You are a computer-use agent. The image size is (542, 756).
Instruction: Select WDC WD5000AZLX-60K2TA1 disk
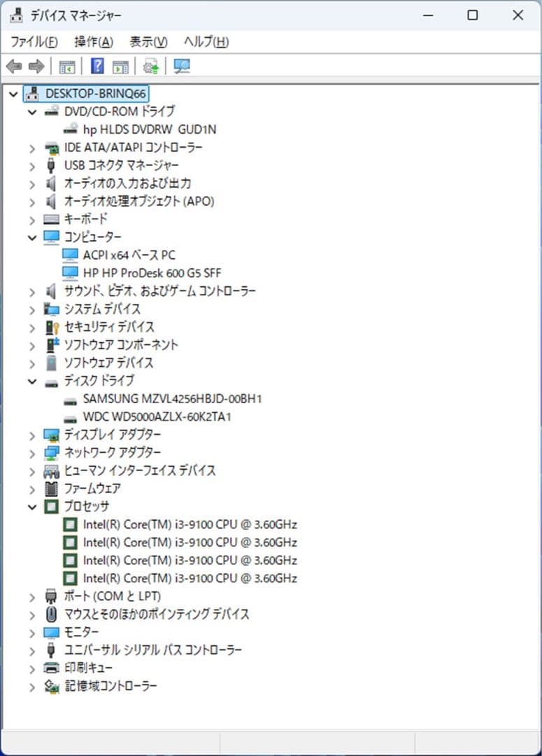point(157,416)
